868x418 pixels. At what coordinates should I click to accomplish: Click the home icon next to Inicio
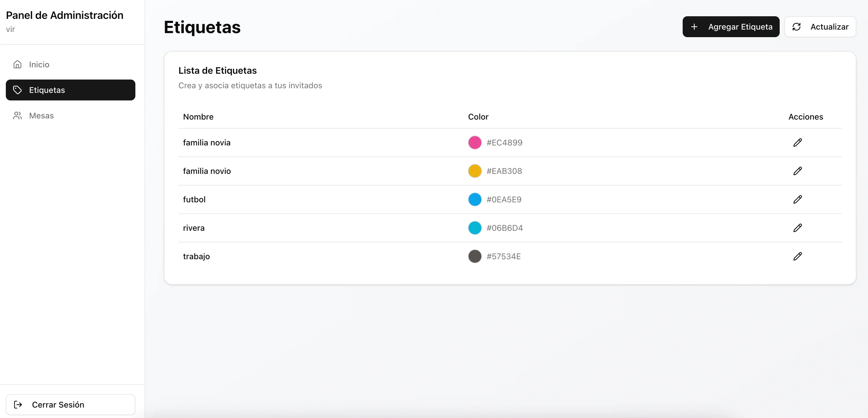pos(17,64)
